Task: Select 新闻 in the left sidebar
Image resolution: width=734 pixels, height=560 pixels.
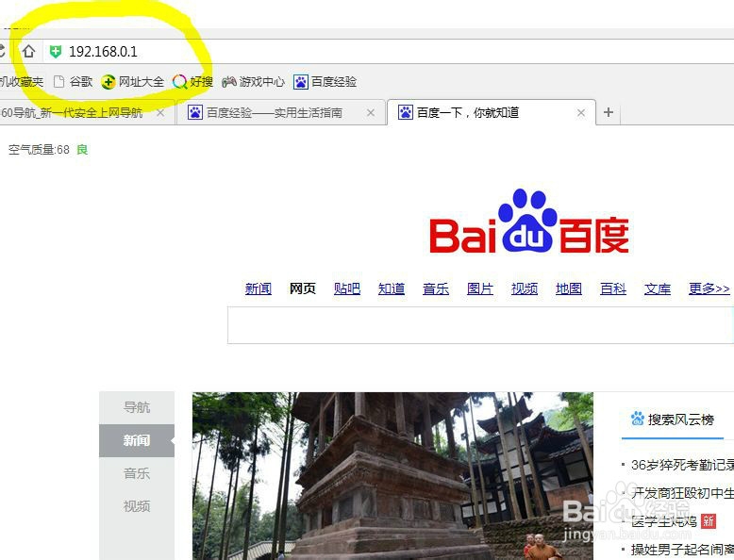Action: click(x=137, y=440)
